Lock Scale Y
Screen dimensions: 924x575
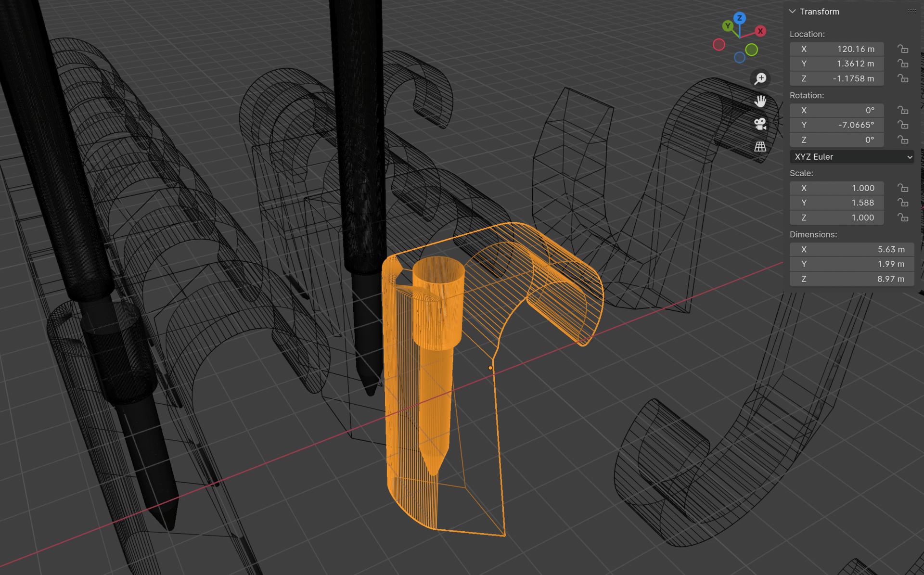pos(903,203)
